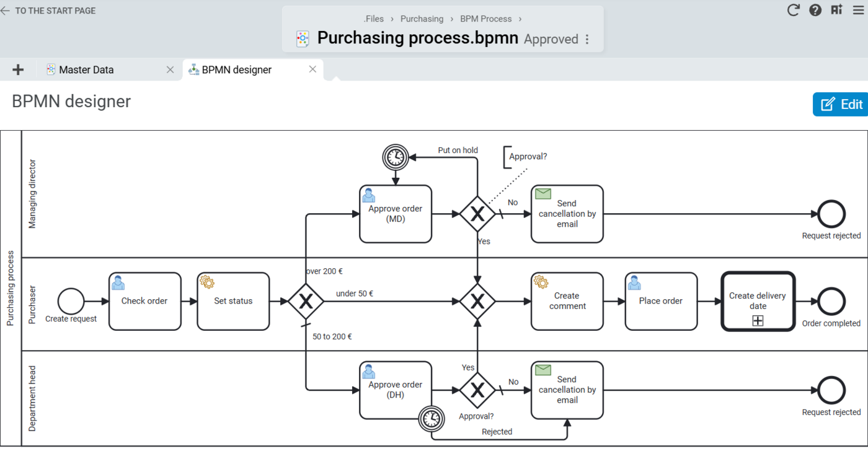868x454 pixels.
Task: Click the Approval gateway in Department head lane
Action: pos(477,390)
